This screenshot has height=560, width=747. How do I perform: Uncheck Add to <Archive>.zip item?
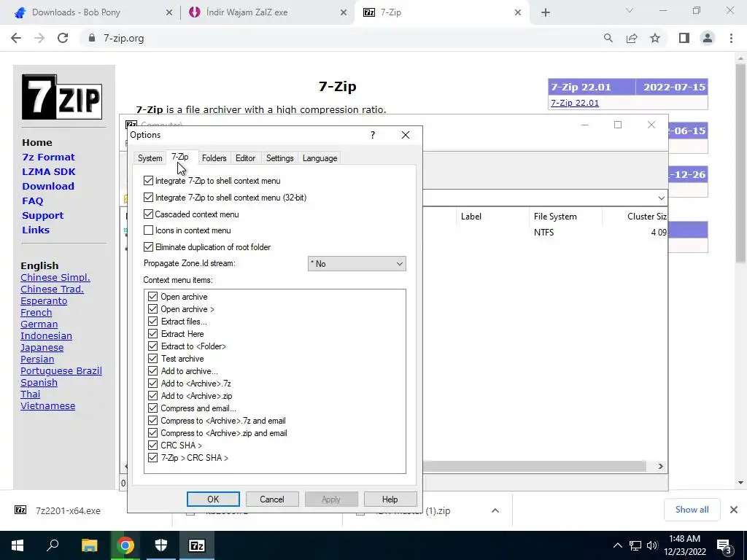point(152,396)
